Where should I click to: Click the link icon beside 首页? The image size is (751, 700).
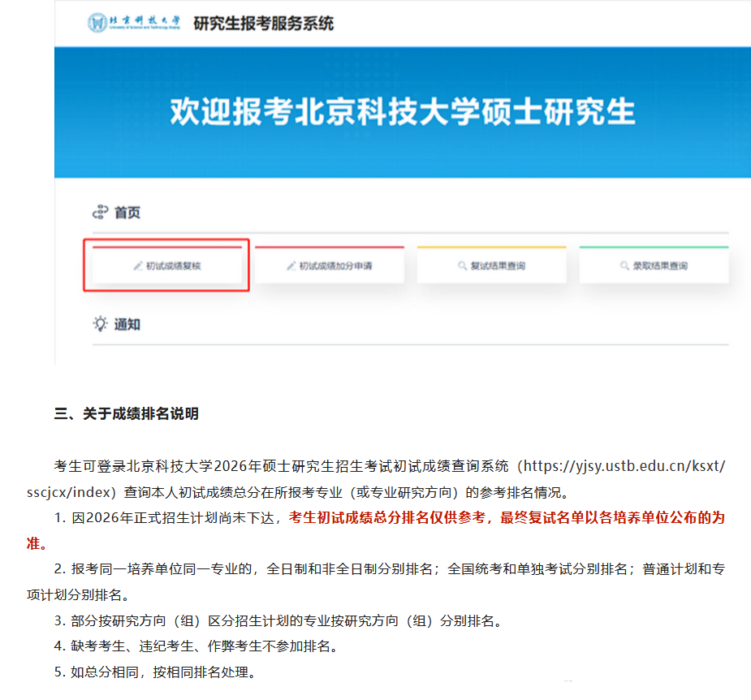pyautogui.click(x=98, y=212)
